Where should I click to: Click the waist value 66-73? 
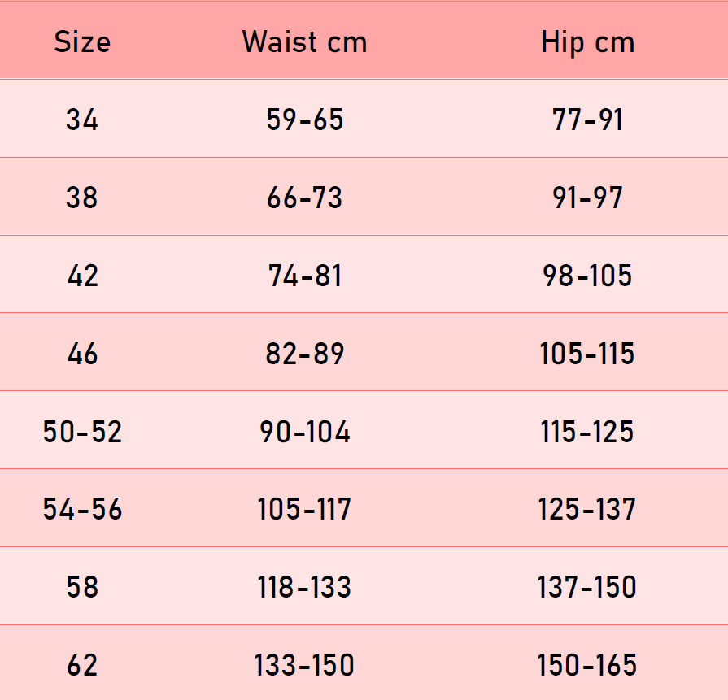(x=305, y=198)
